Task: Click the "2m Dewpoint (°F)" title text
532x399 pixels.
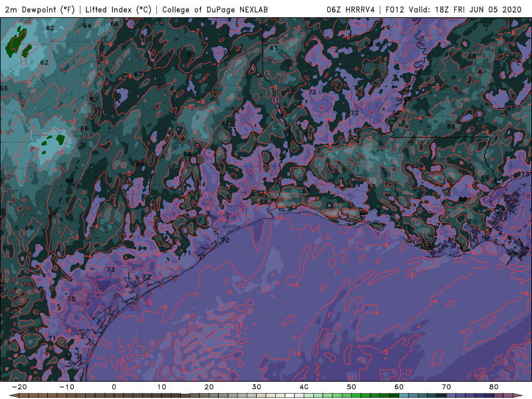Action: pos(39,10)
